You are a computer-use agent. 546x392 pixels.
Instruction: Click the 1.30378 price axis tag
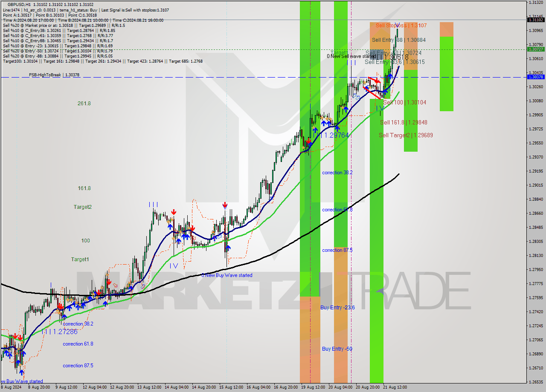[x=536, y=77]
